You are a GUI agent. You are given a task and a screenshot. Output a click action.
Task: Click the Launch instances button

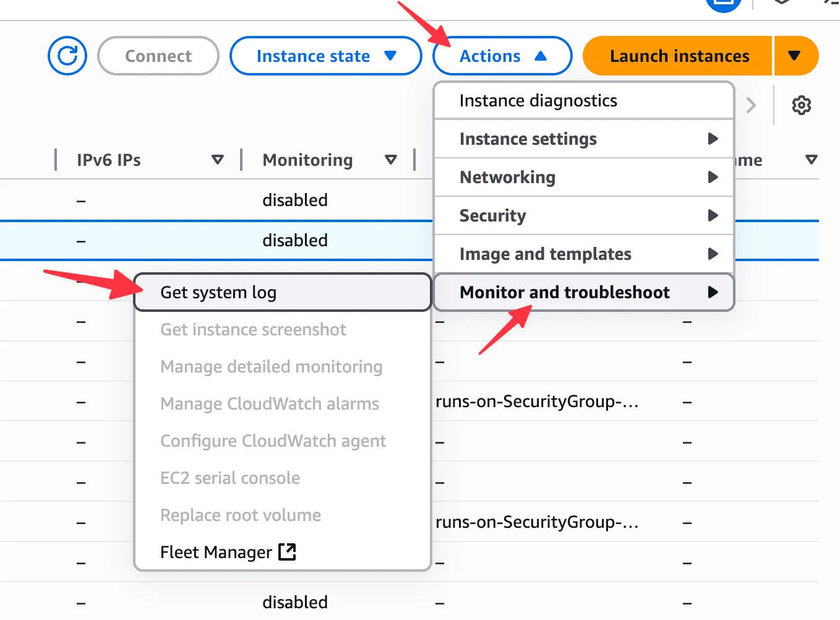(x=679, y=56)
